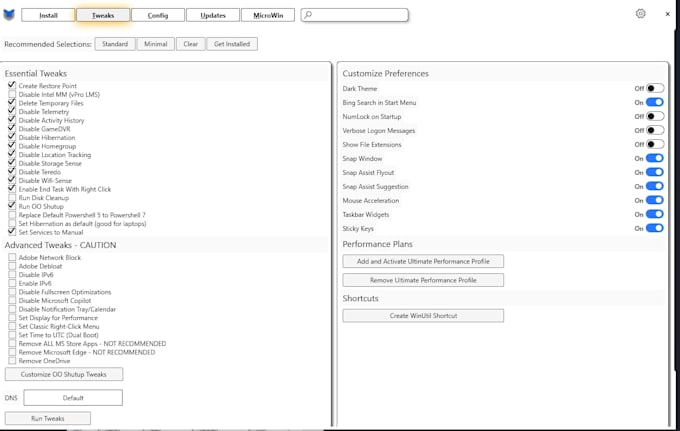The height and width of the screenshot is (431, 680).
Task: Toggle Disable Location Tracking checkbox
Action: [x=12, y=154]
